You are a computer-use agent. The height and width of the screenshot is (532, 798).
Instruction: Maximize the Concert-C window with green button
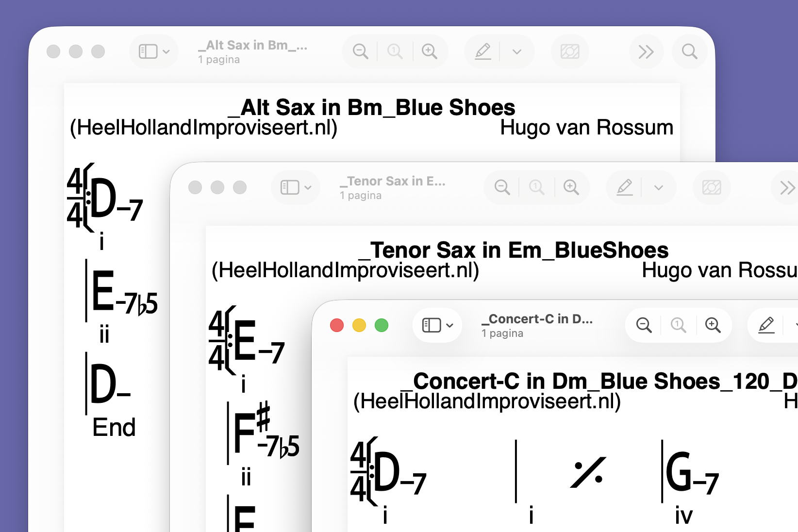pos(382,325)
